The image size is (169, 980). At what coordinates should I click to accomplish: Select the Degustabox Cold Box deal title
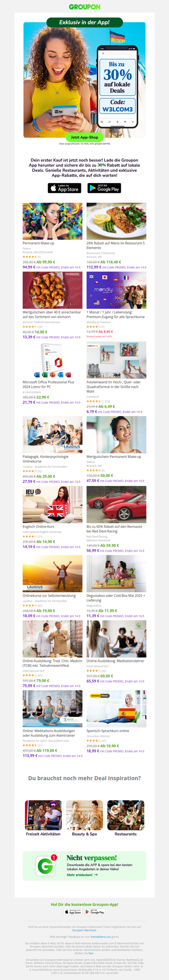click(x=116, y=598)
